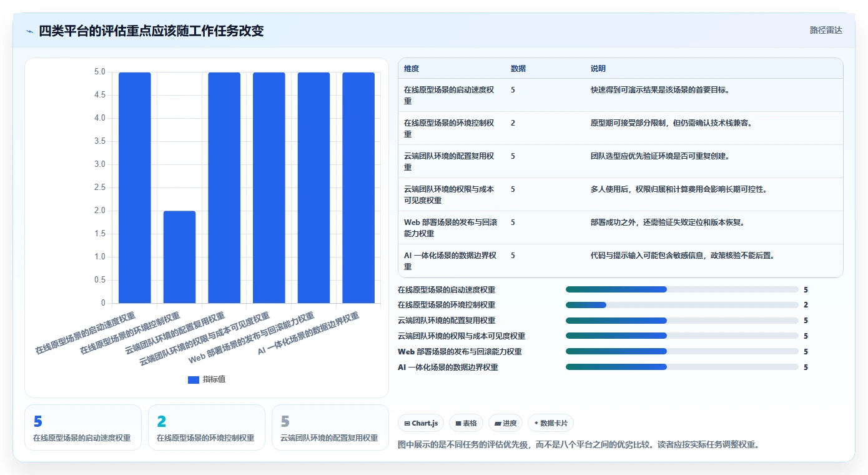The width and height of the screenshot is (868, 475).
Task: Click the 进度 tag chip
Action: pyautogui.click(x=505, y=423)
